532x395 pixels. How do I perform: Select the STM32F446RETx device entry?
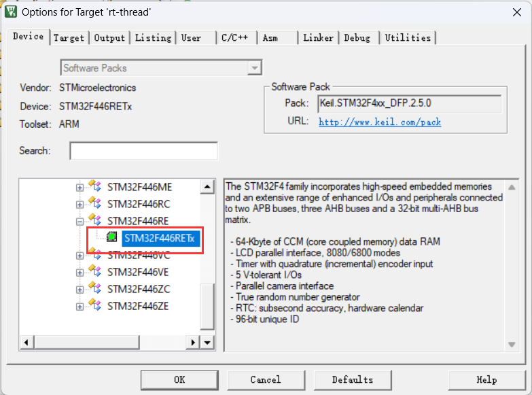point(160,239)
